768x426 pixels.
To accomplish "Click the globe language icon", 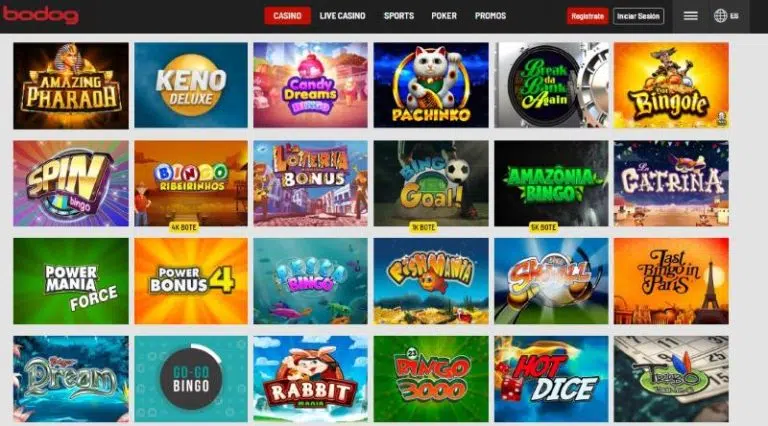I will click(720, 16).
